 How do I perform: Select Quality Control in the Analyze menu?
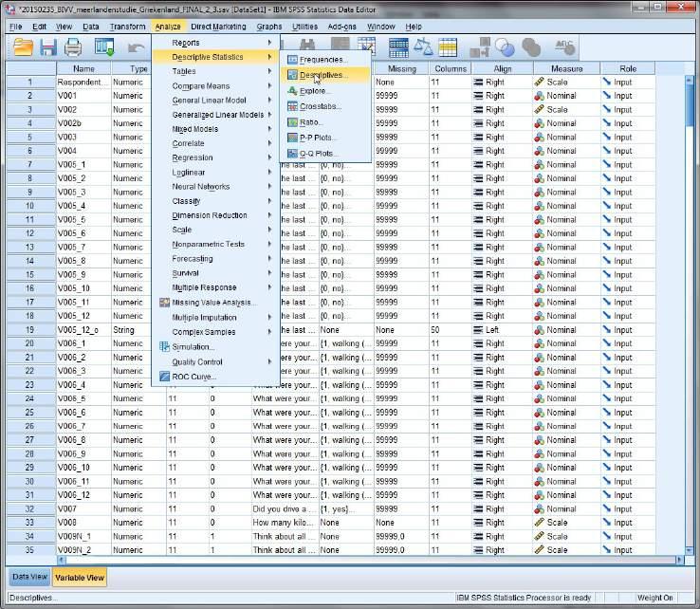click(215, 361)
